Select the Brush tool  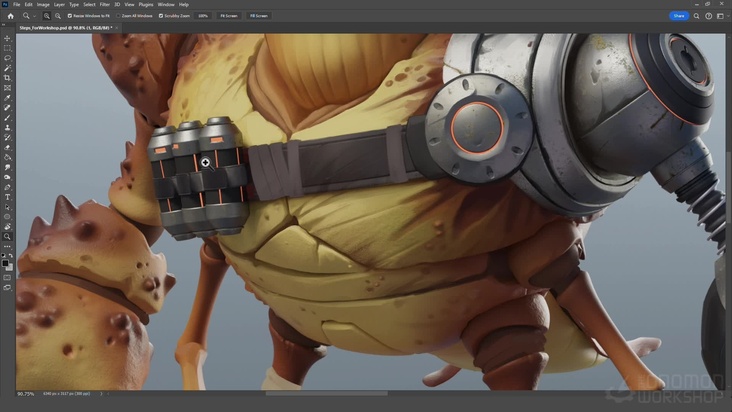(7, 118)
